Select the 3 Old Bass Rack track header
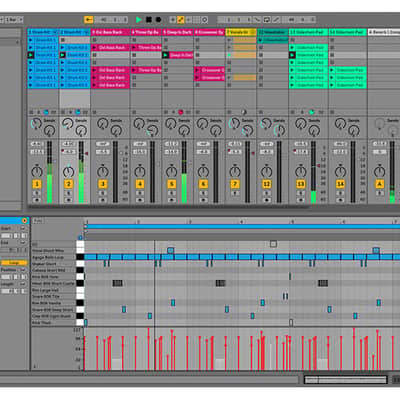The height and width of the screenshot is (400, 400). point(110,32)
